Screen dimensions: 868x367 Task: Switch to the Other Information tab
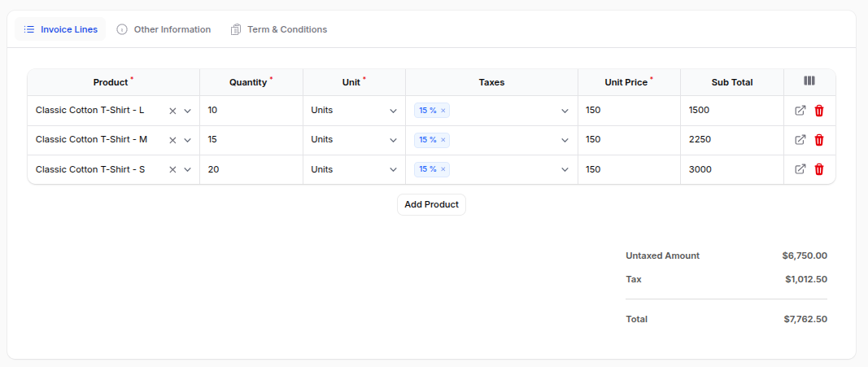[x=164, y=29]
